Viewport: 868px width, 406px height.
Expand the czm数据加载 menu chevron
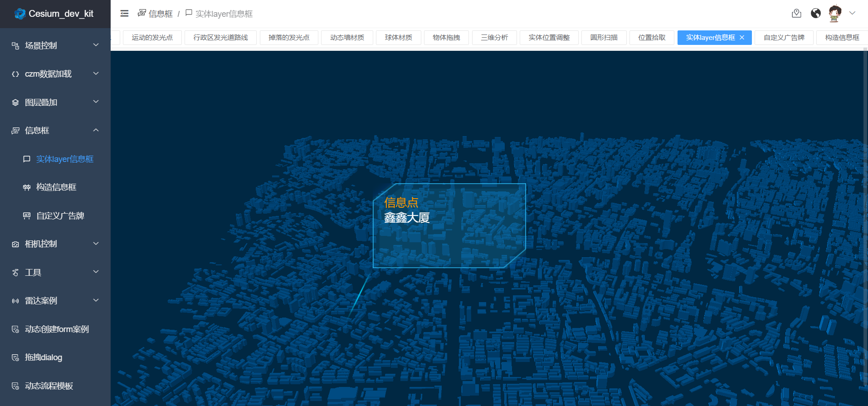coord(96,73)
